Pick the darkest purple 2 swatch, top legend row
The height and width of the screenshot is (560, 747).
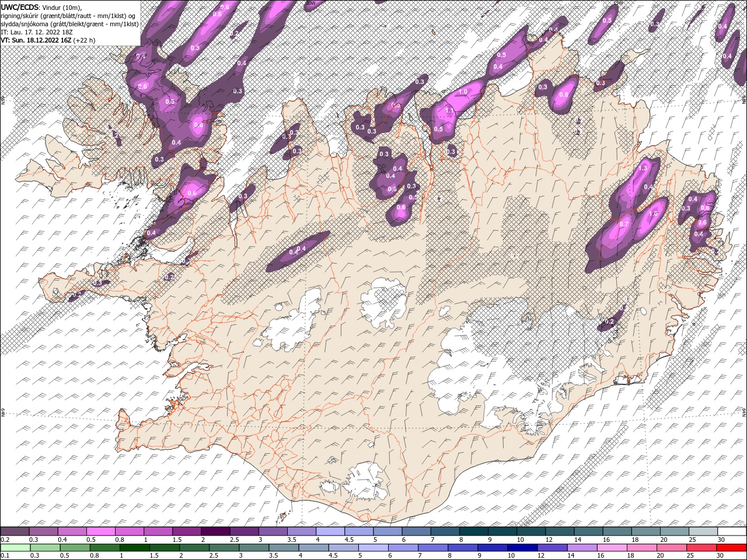click(215, 531)
